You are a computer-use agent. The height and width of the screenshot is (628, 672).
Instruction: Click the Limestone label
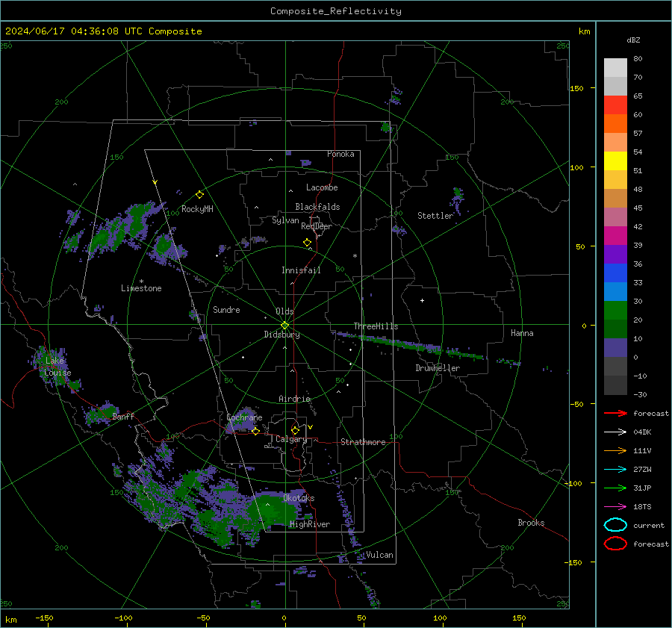[141, 288]
